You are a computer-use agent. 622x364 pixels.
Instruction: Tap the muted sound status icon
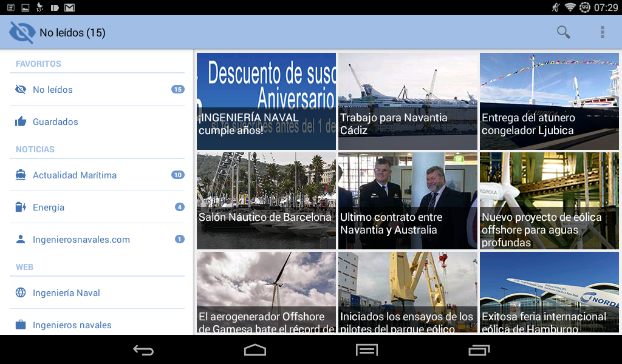[x=556, y=7]
